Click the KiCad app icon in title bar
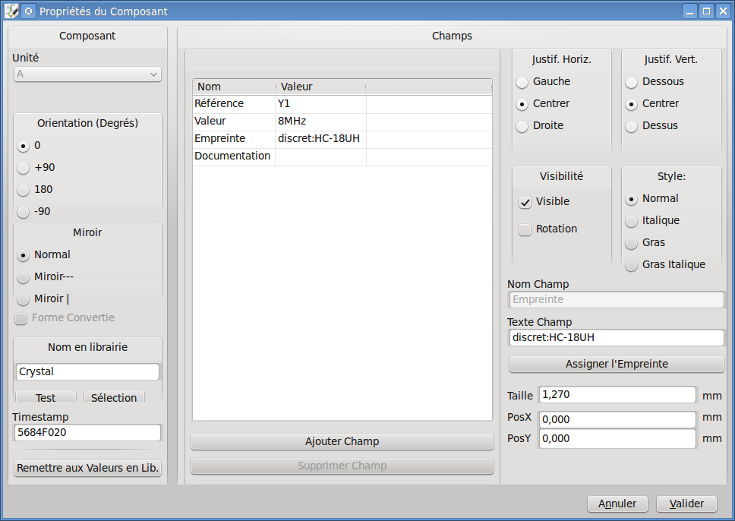 12,11
